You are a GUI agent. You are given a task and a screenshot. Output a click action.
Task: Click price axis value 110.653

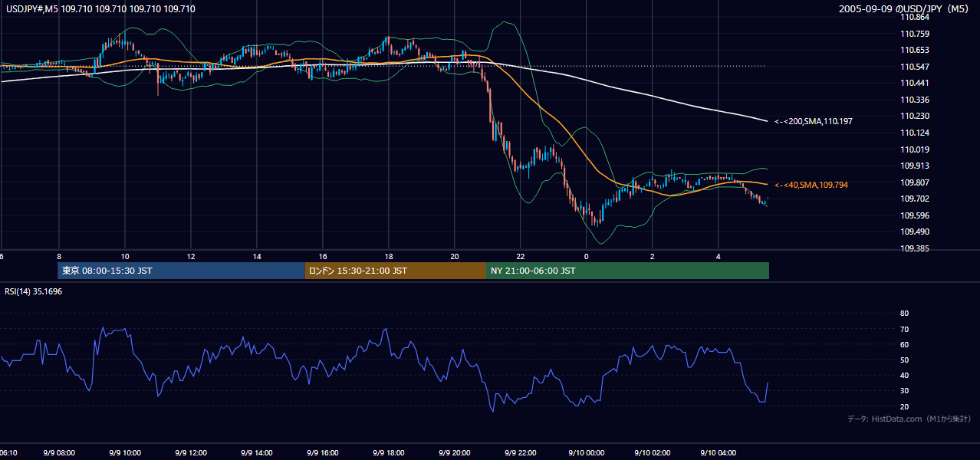916,50
